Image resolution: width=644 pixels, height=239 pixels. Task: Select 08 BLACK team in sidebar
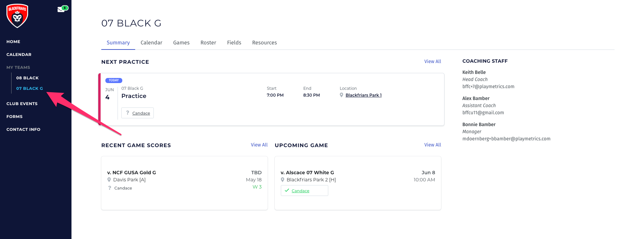(x=27, y=78)
